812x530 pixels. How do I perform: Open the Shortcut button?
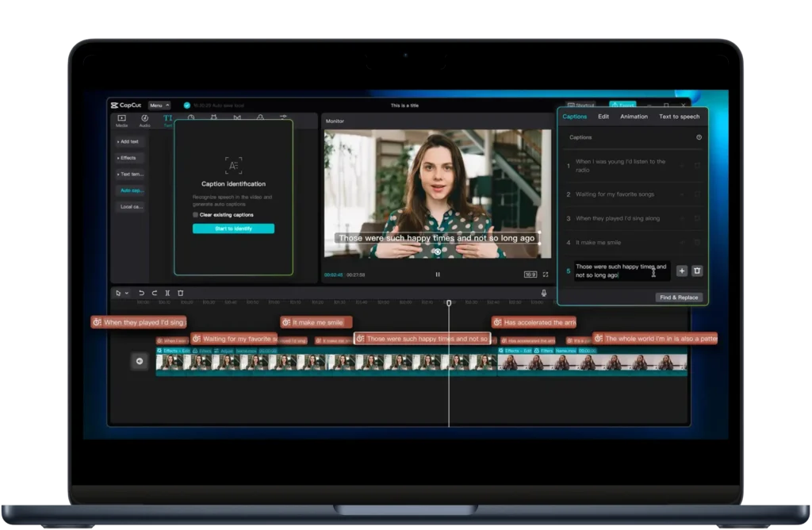pyautogui.click(x=580, y=106)
